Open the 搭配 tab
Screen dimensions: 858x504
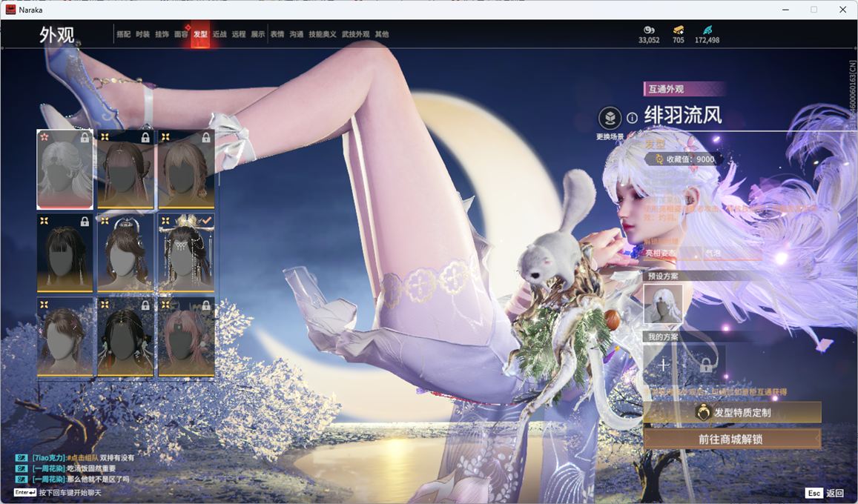[x=124, y=34]
